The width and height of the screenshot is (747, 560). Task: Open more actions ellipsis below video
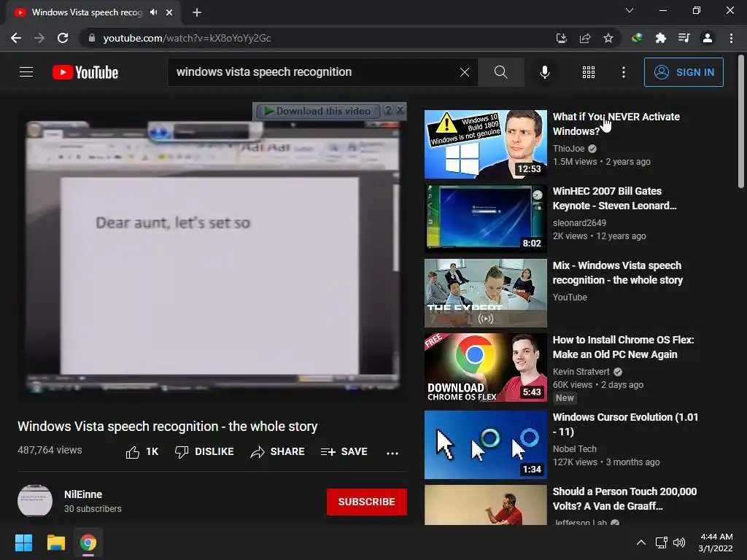pos(392,453)
